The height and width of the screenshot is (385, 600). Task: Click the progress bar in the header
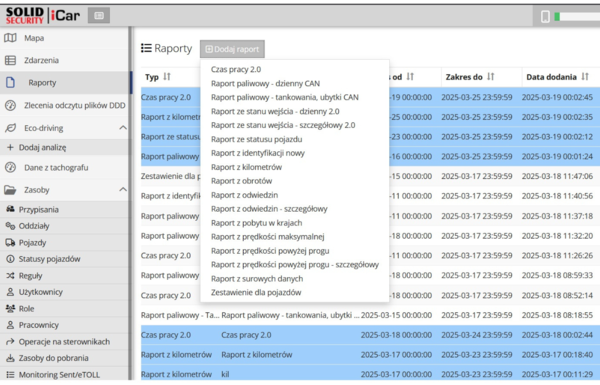coord(577,17)
